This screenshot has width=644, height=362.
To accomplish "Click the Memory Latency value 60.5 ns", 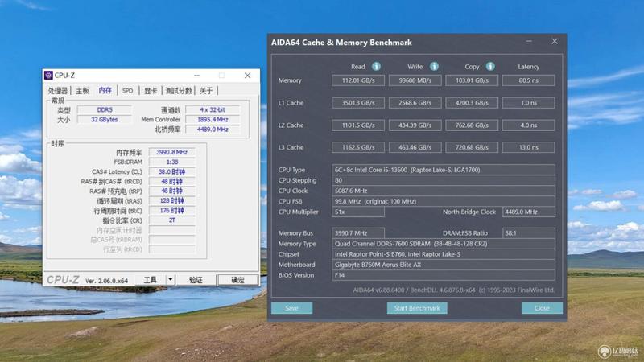I will pos(529,80).
